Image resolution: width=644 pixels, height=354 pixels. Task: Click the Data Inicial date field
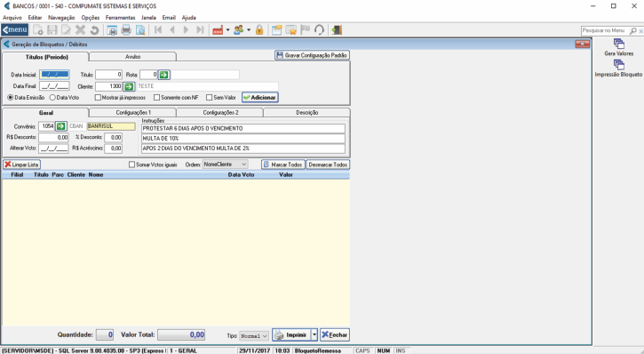tap(54, 75)
